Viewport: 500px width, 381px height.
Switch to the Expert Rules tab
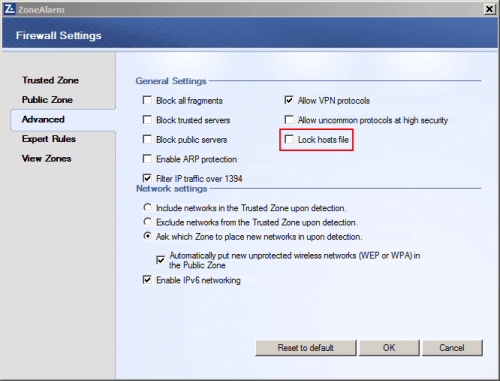(x=49, y=139)
